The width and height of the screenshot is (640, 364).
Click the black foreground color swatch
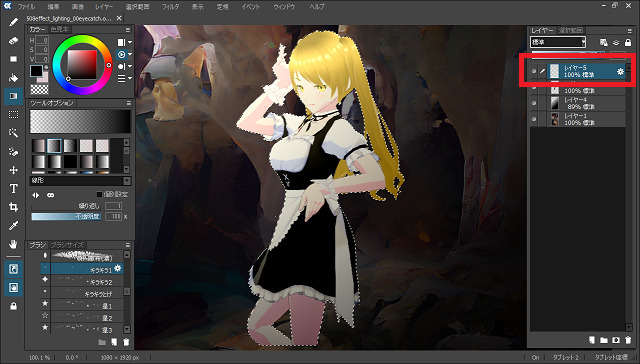click(x=36, y=71)
